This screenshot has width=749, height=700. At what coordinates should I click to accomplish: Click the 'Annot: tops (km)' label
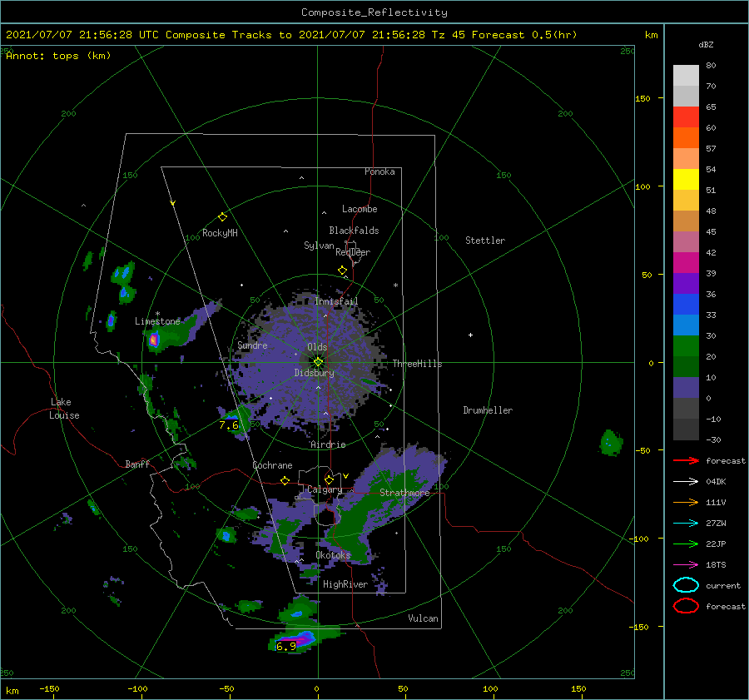pyautogui.click(x=58, y=56)
